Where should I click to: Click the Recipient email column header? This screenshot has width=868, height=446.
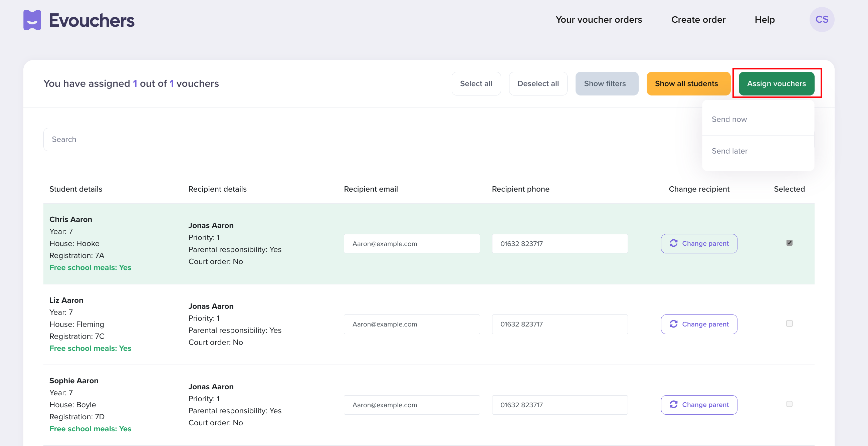(371, 189)
